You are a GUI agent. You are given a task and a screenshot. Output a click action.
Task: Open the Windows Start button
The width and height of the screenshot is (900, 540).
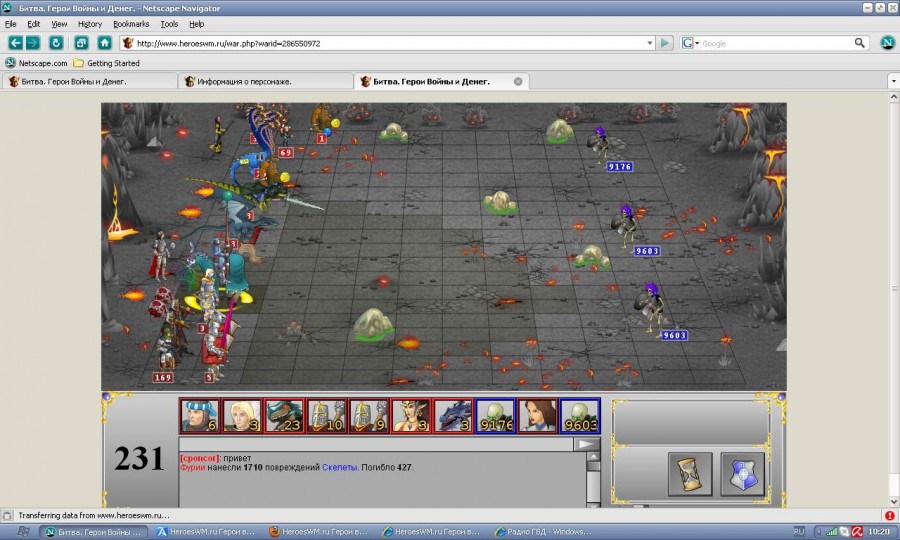tap(22, 532)
